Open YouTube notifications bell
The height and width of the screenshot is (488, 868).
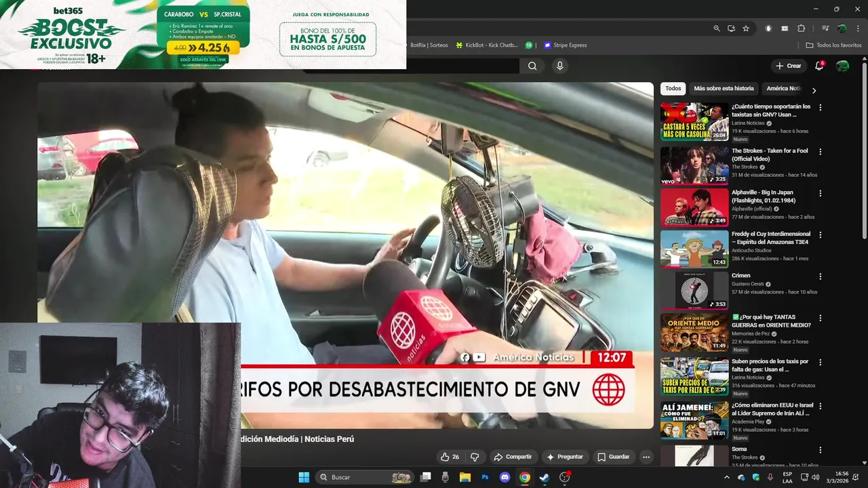click(x=819, y=66)
